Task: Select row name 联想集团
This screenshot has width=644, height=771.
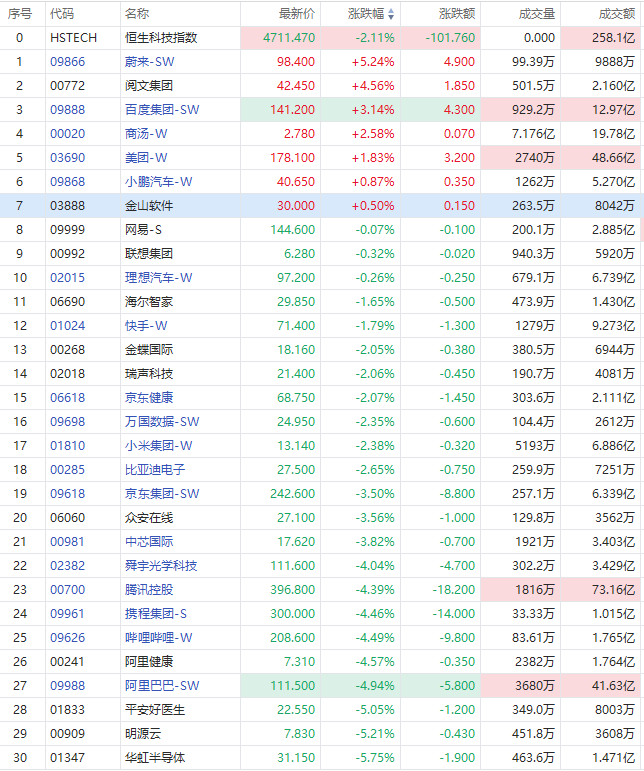Action: tap(149, 254)
